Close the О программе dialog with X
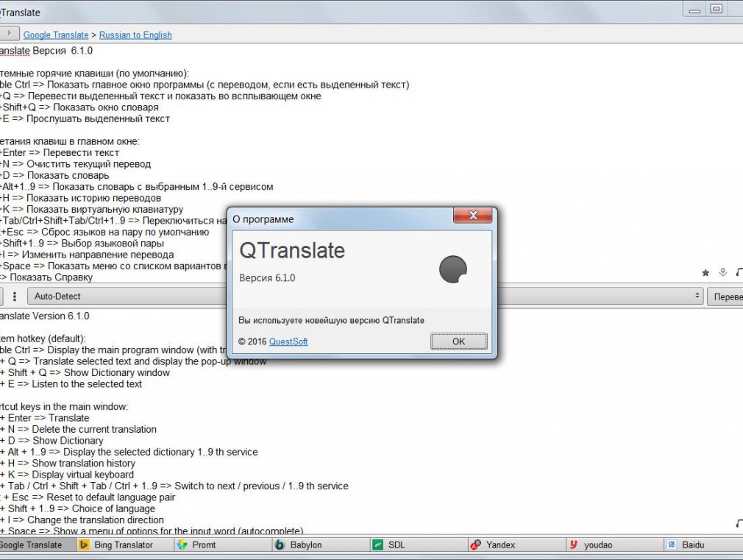 473,216
